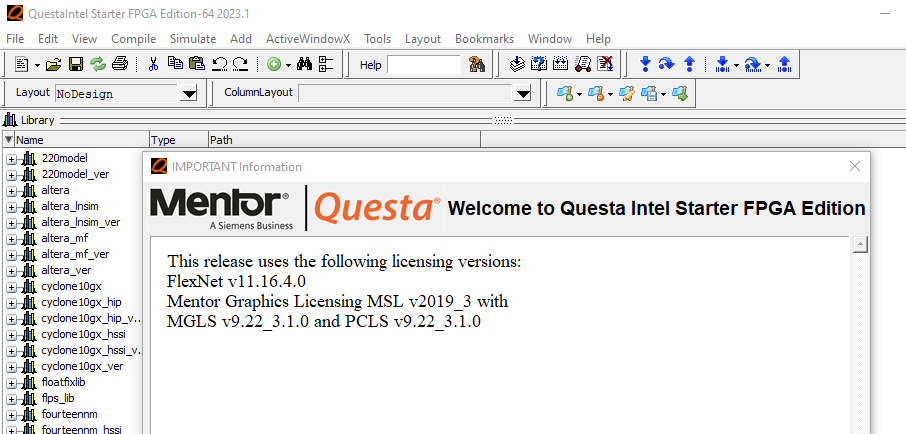Click the Collapse All tree icon

click(326, 64)
